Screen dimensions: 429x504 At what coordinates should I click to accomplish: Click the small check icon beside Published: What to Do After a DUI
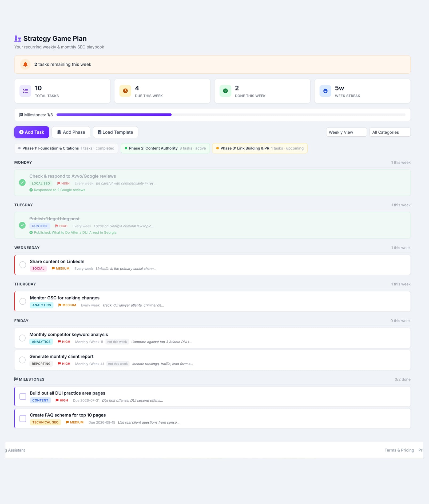pos(31,232)
